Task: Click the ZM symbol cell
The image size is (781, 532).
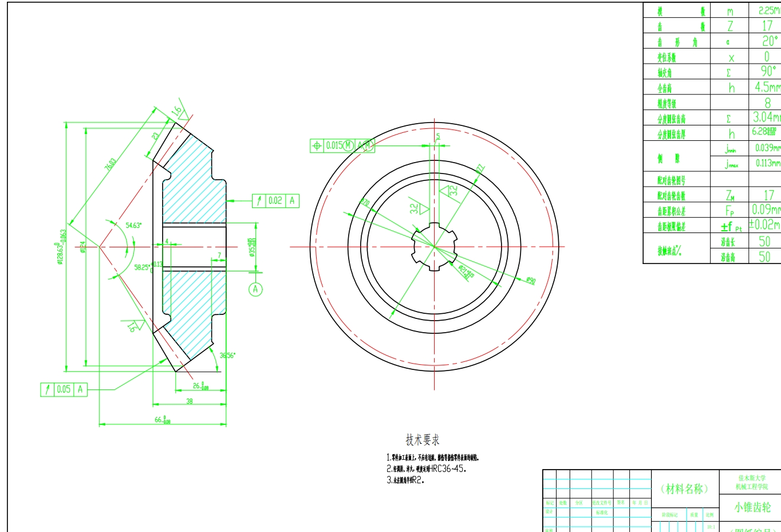Action: coord(729,195)
